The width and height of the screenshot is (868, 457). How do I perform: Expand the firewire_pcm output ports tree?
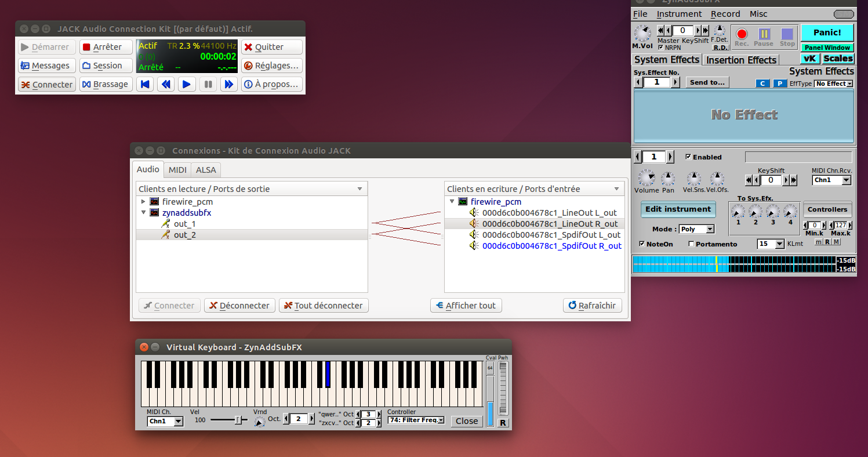coord(144,202)
